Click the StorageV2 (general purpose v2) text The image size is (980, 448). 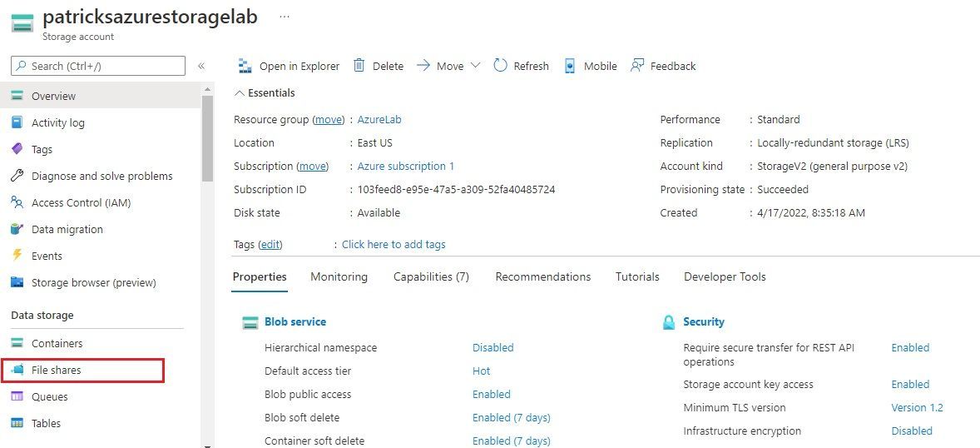click(832, 167)
